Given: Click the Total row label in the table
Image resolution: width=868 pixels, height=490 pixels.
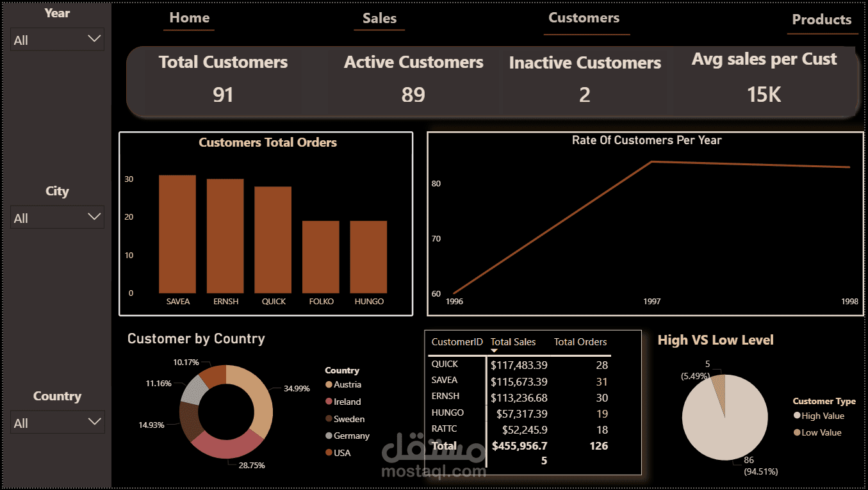Looking at the screenshot, I should click(444, 446).
